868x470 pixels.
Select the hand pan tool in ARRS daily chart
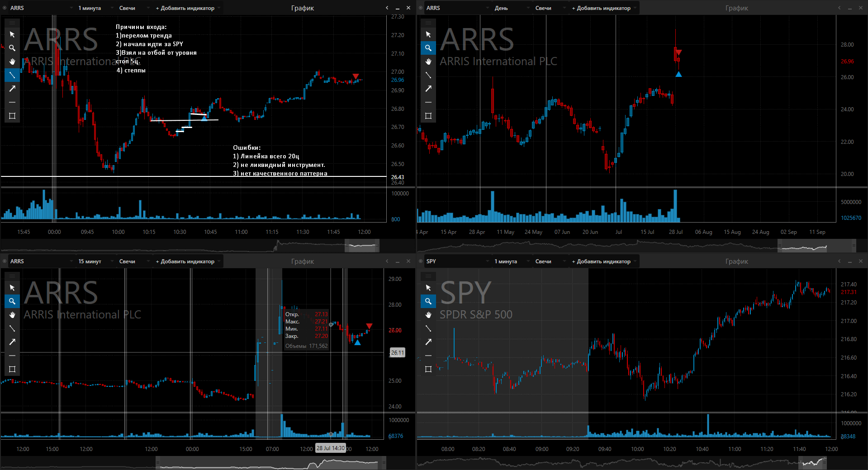click(x=428, y=62)
